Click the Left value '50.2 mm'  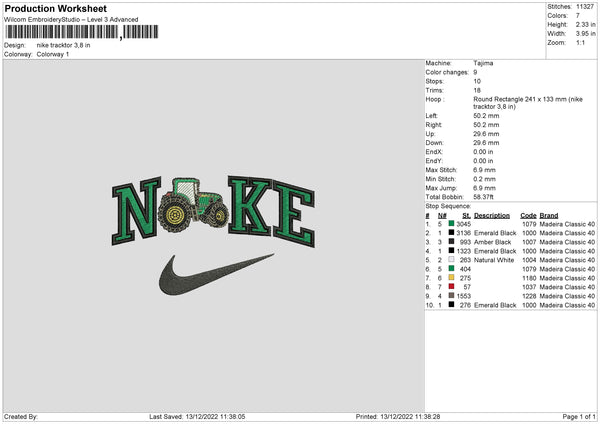[x=486, y=116]
